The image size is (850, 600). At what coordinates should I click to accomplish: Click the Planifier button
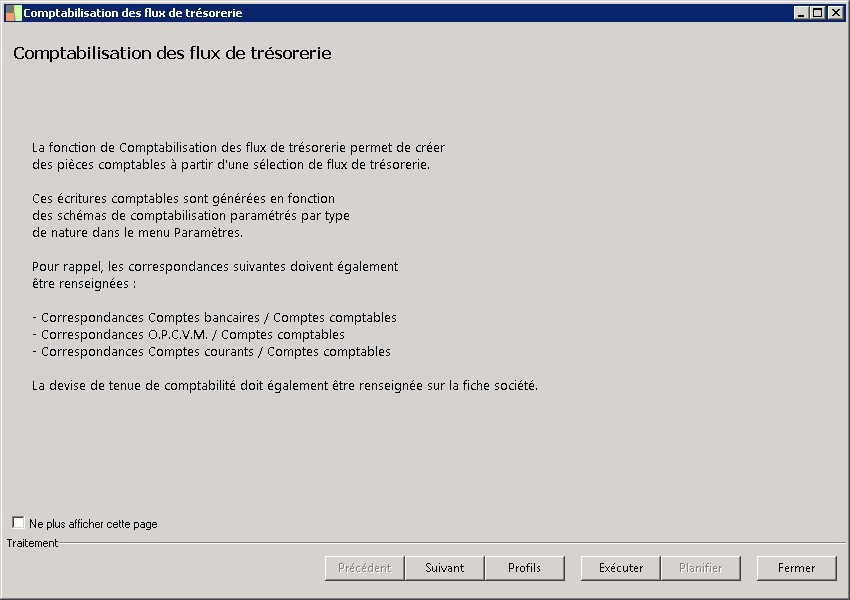click(x=701, y=568)
